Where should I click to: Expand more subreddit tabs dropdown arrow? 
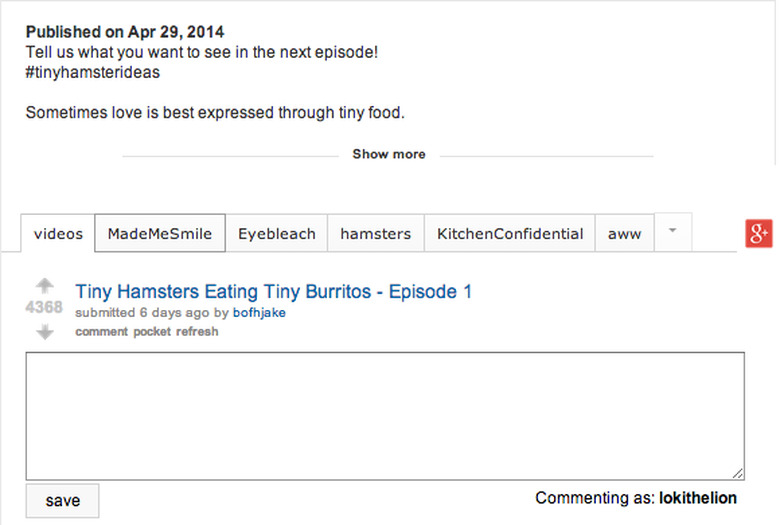[x=673, y=231]
